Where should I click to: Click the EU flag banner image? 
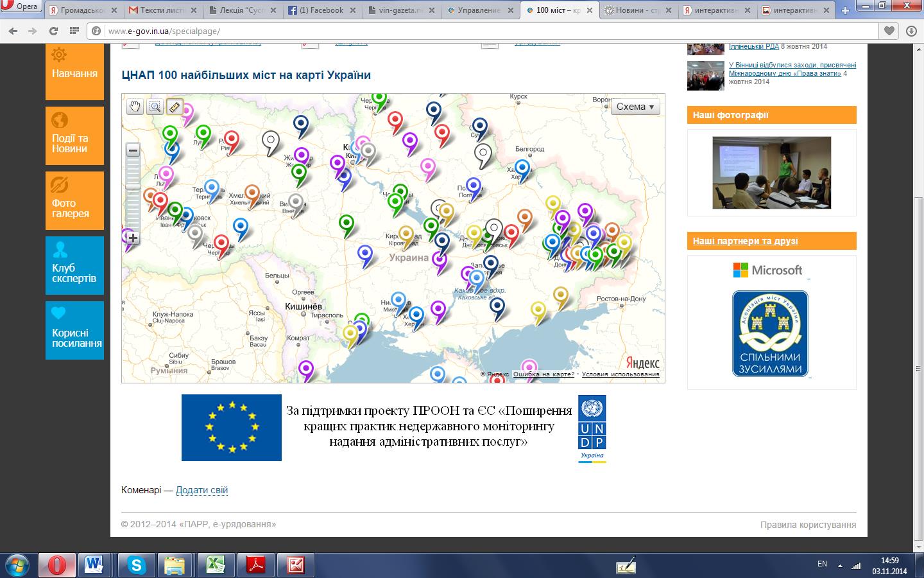click(x=232, y=428)
